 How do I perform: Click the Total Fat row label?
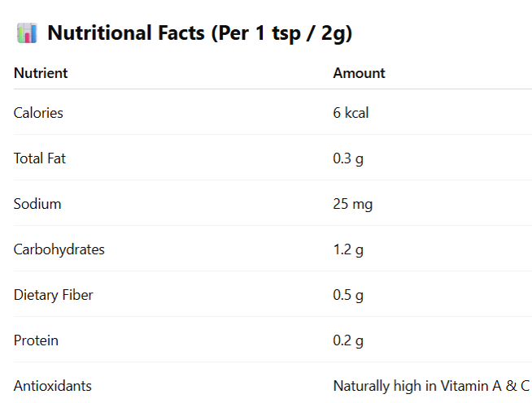(x=40, y=158)
